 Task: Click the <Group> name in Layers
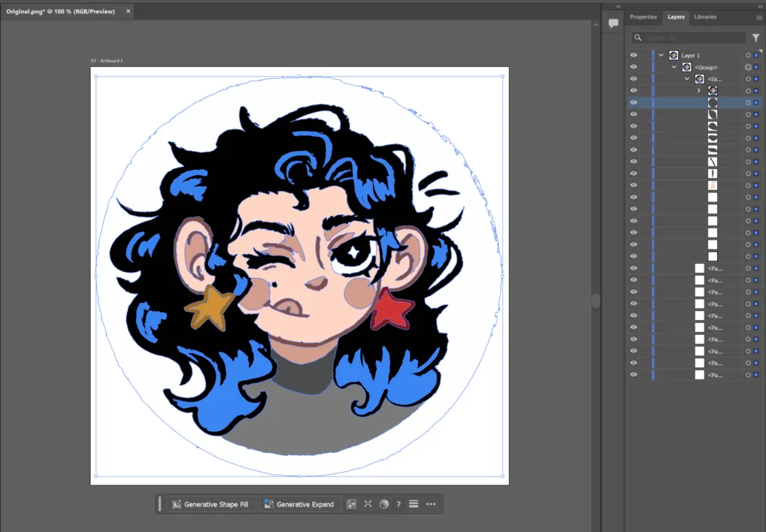(706, 67)
